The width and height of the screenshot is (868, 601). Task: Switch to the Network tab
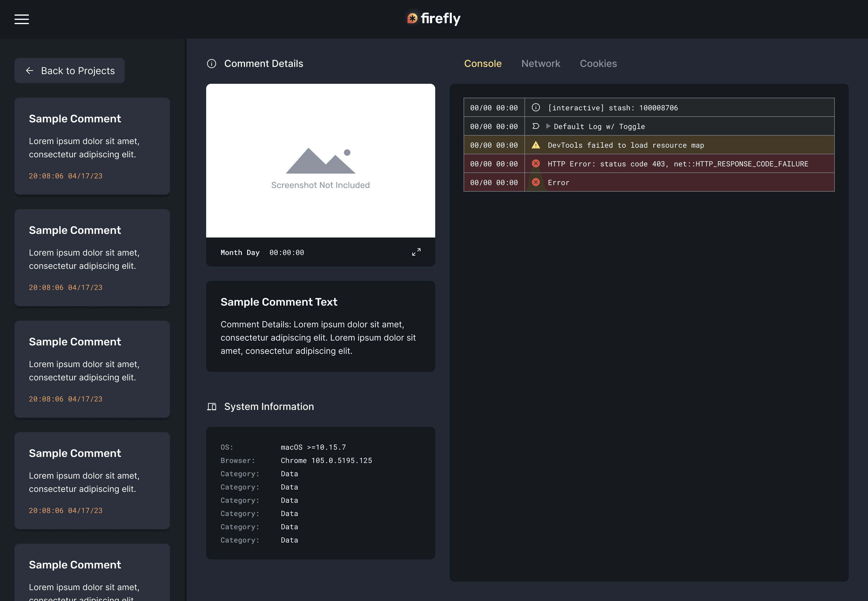click(x=541, y=64)
